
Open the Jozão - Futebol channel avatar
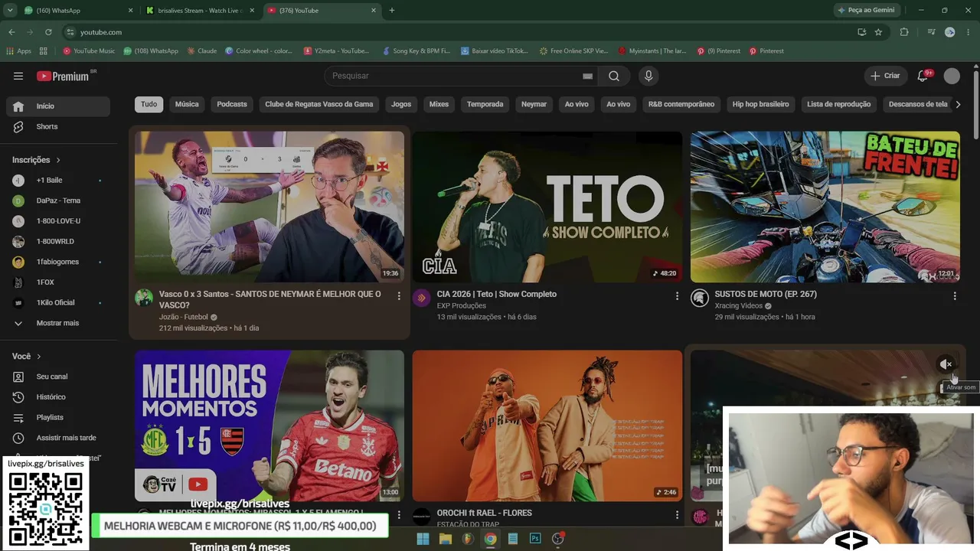[x=144, y=298]
